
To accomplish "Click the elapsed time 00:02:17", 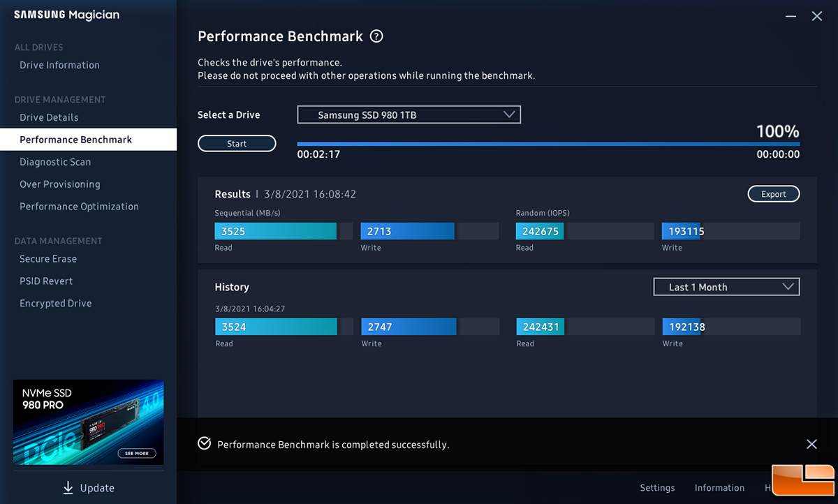I will (318, 154).
